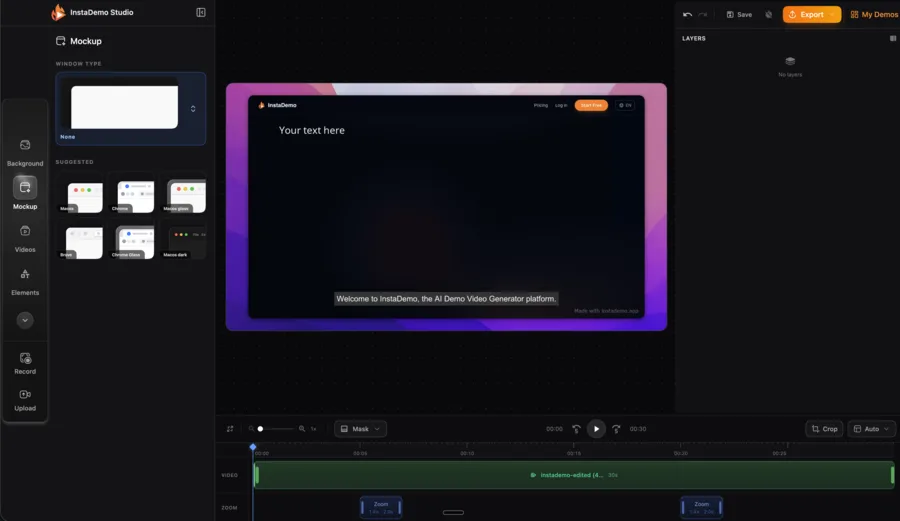Click the timeline fit icon left of zoom slider
The width and height of the screenshot is (900, 521).
click(230, 429)
